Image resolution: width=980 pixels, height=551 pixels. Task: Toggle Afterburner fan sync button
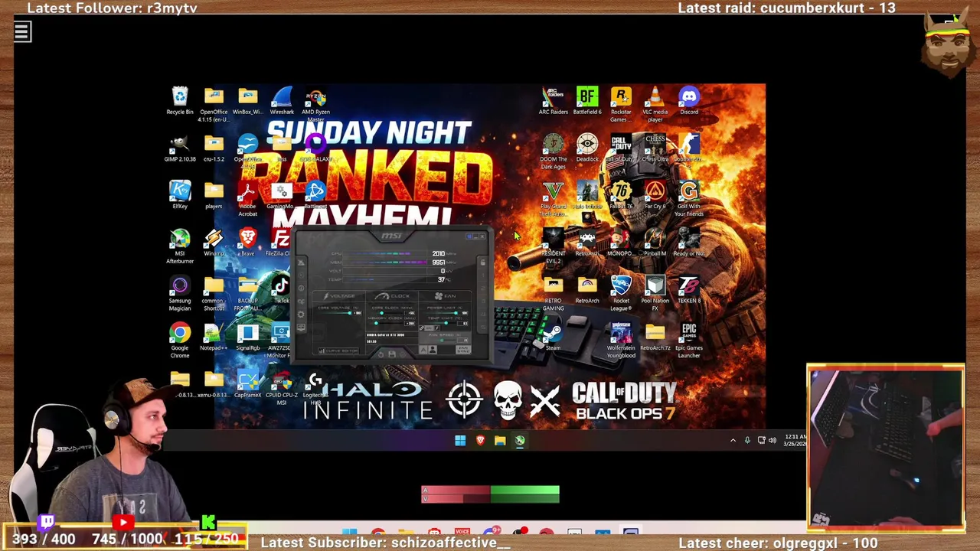[x=463, y=350]
